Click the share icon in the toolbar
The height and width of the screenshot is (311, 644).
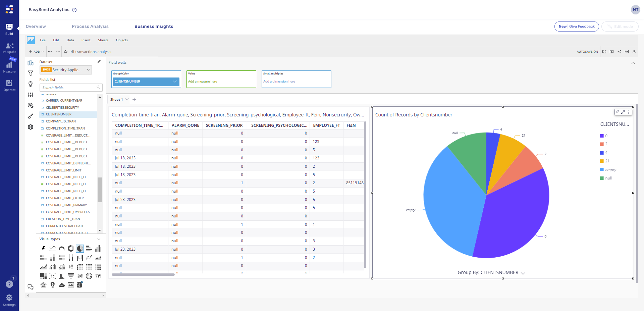pyautogui.click(x=619, y=52)
